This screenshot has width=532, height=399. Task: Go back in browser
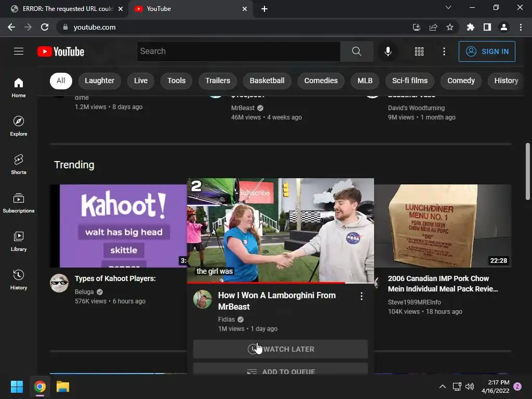(11, 27)
